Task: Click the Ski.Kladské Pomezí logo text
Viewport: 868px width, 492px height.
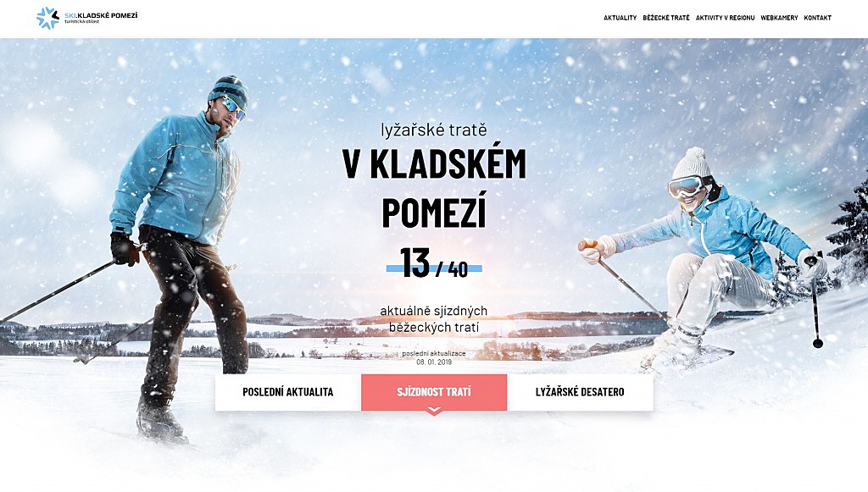Action: click(101, 15)
